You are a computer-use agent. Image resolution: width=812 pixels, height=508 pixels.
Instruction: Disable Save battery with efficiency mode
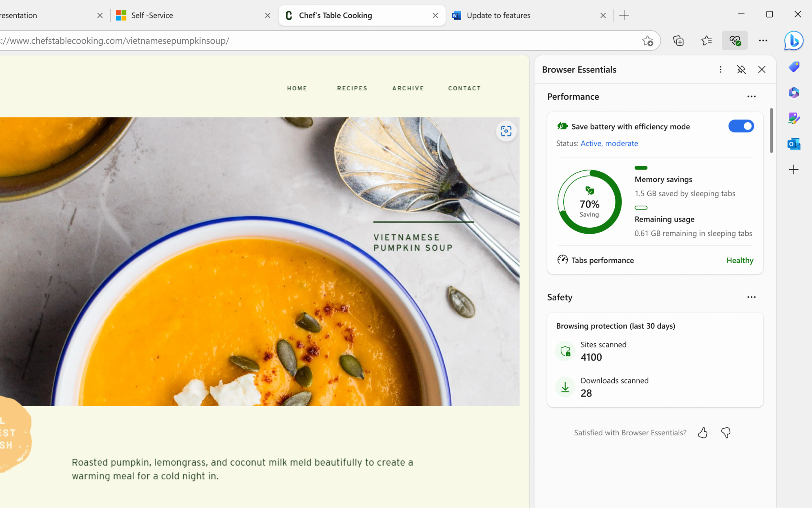click(741, 126)
